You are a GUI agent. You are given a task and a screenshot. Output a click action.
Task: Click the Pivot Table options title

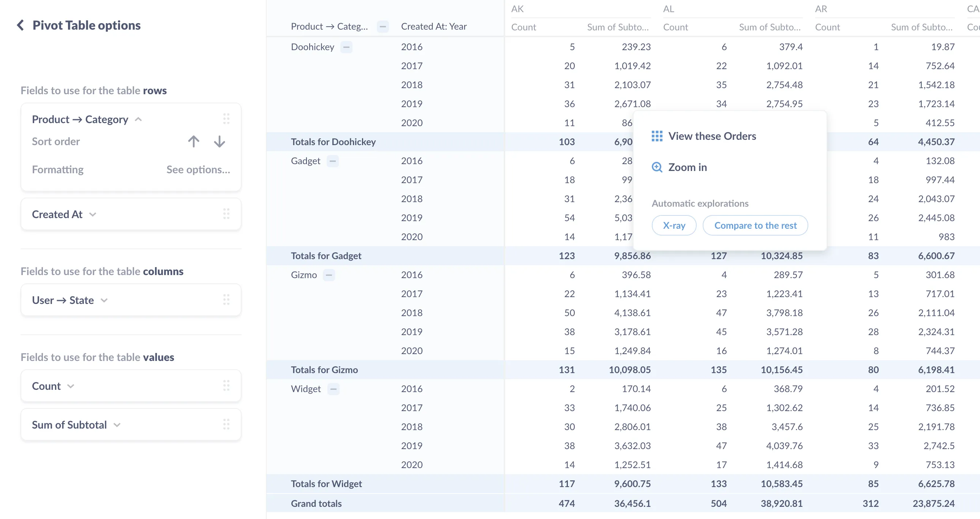[x=86, y=25]
